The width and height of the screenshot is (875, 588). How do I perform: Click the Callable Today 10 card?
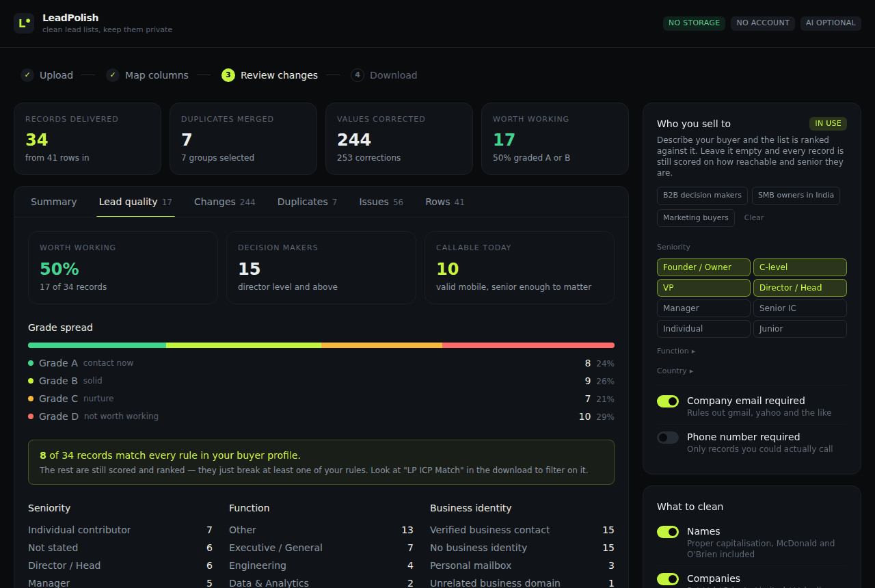pyautogui.click(x=520, y=267)
